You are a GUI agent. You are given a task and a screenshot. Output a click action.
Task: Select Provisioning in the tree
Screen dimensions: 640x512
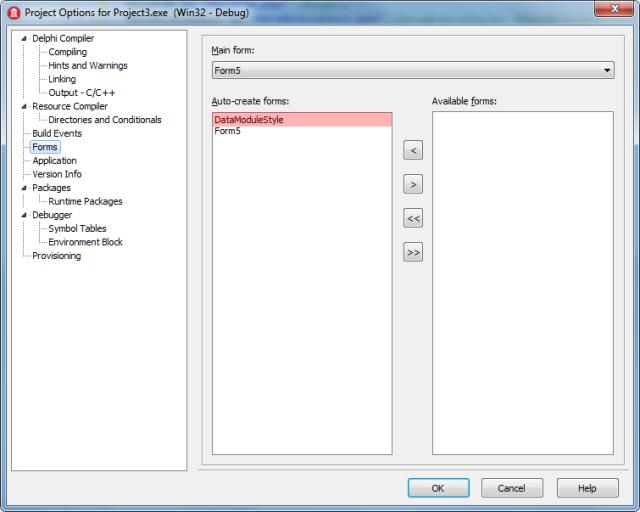coord(56,256)
